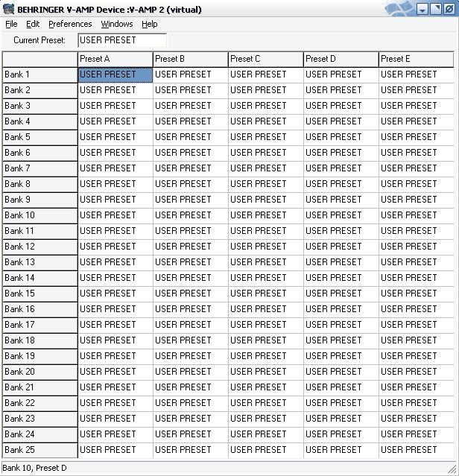The height and width of the screenshot is (476, 459).
Task: Open the File menu
Action: tap(11, 24)
